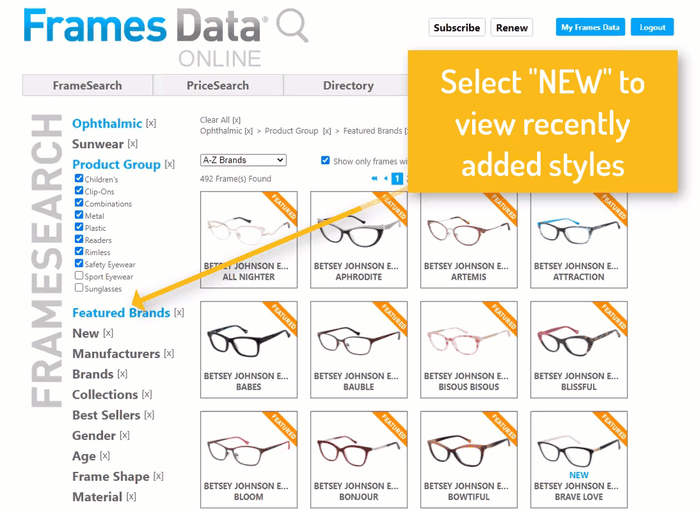Clear the Frame Shape filter [x]
Screen dimensions: 700x510
[x=158, y=477]
